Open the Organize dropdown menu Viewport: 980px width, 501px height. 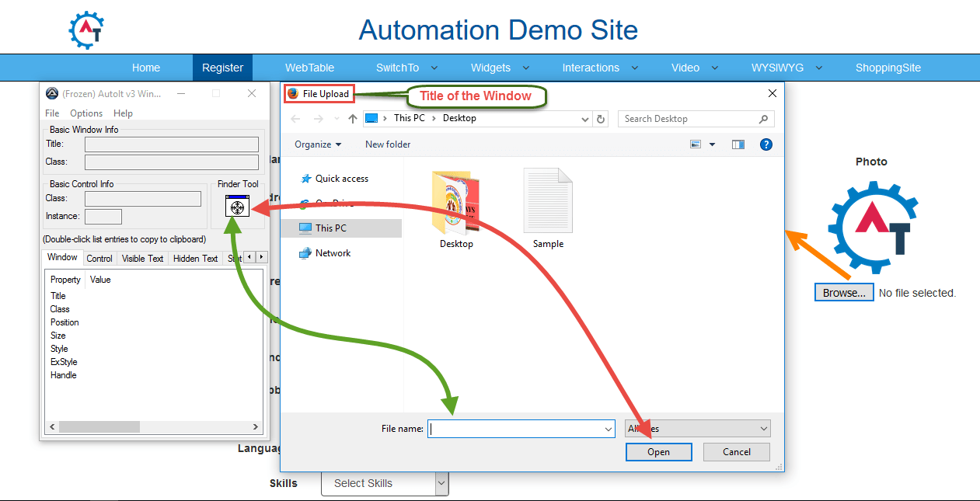(317, 144)
